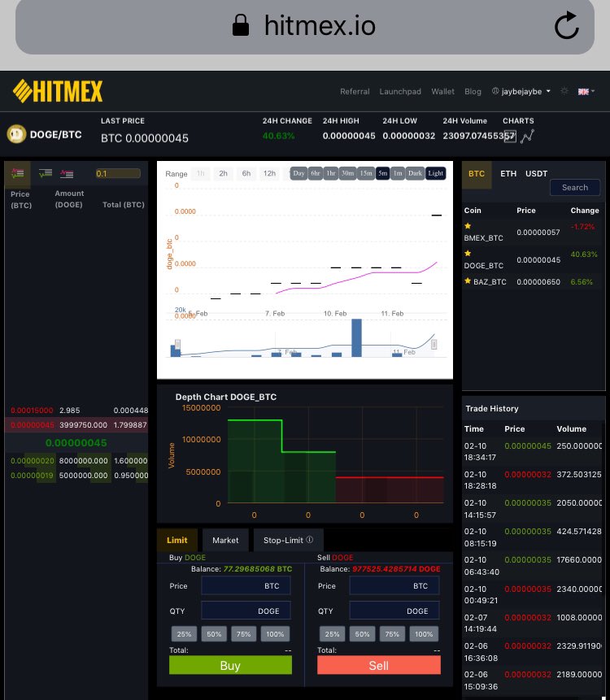The height and width of the screenshot is (700, 610).
Task: Set chart interval to 5m
Action: click(x=383, y=173)
